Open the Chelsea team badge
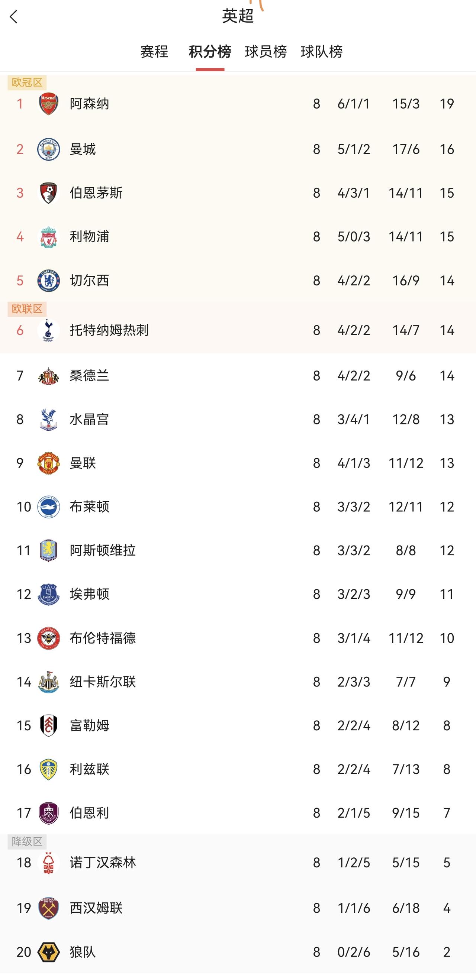The height and width of the screenshot is (980, 476). [x=49, y=281]
